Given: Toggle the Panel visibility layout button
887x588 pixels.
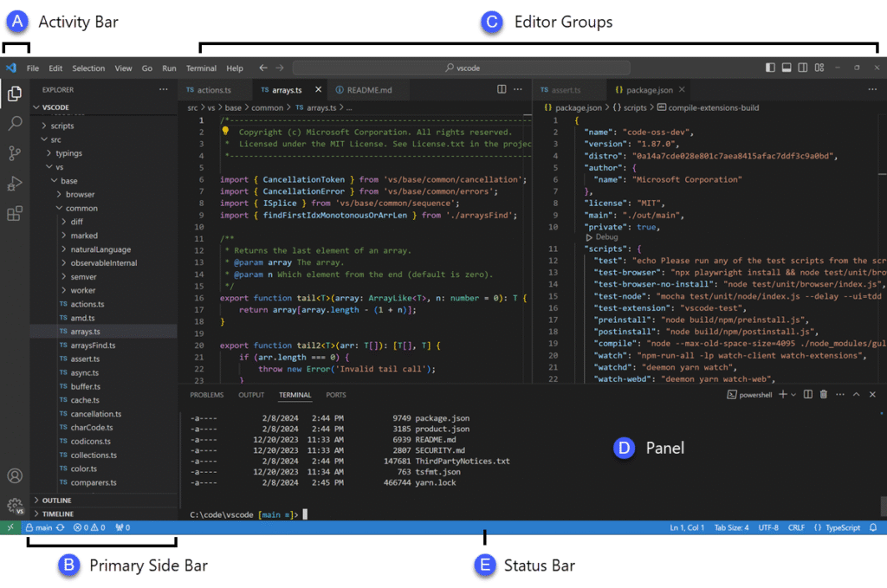Looking at the screenshot, I should [x=787, y=68].
